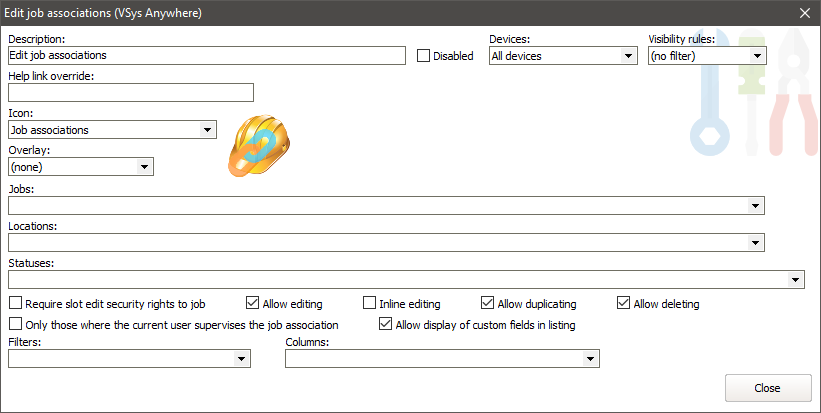Screen dimensions: 821x413
Task: Toggle the Disabled checkbox
Action: 423,56
